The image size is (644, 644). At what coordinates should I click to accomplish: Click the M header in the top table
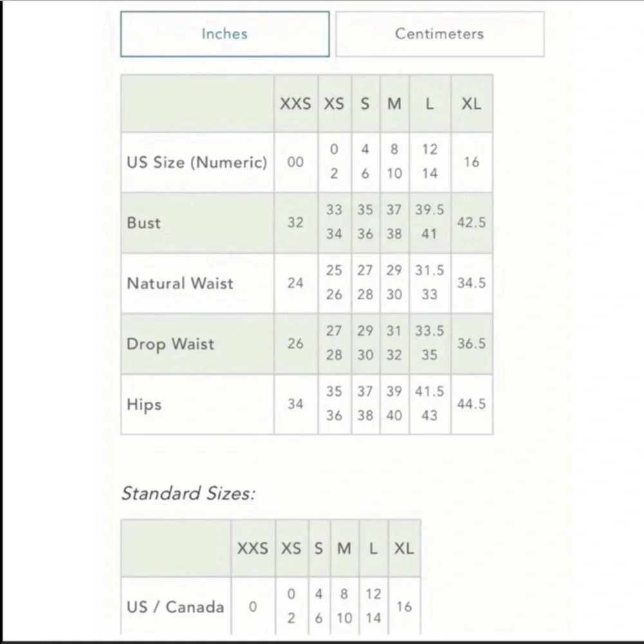pos(394,104)
